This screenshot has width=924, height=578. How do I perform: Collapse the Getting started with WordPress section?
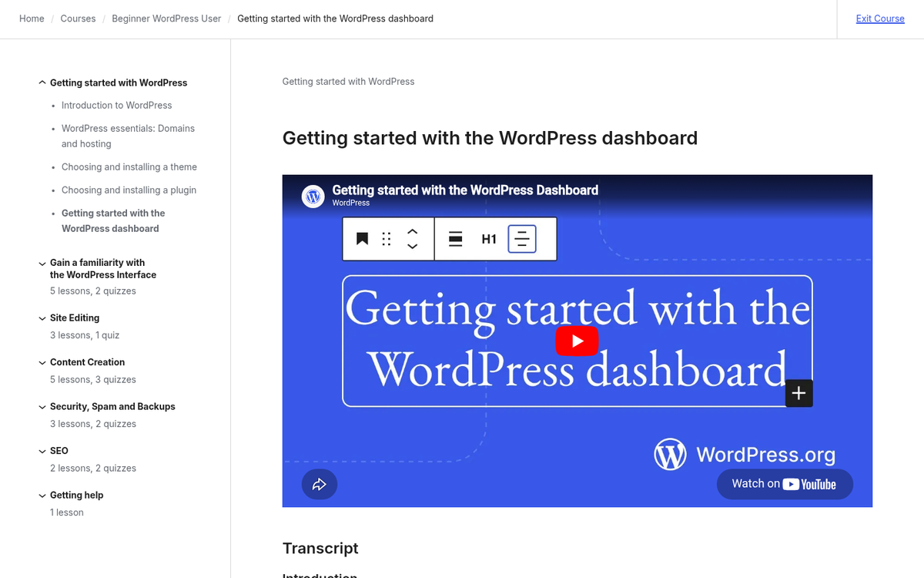[x=42, y=82]
